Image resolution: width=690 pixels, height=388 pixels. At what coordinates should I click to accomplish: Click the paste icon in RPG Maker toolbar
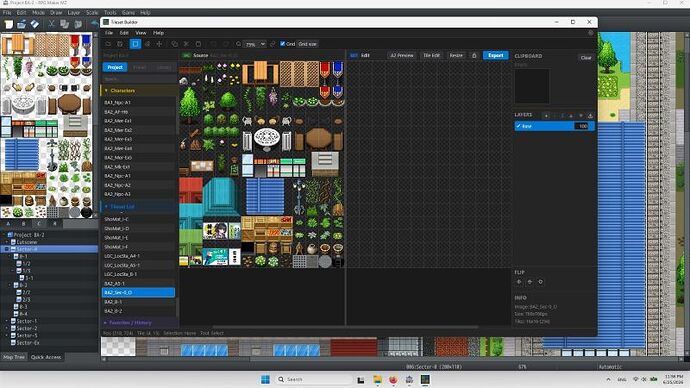[x=78, y=24]
